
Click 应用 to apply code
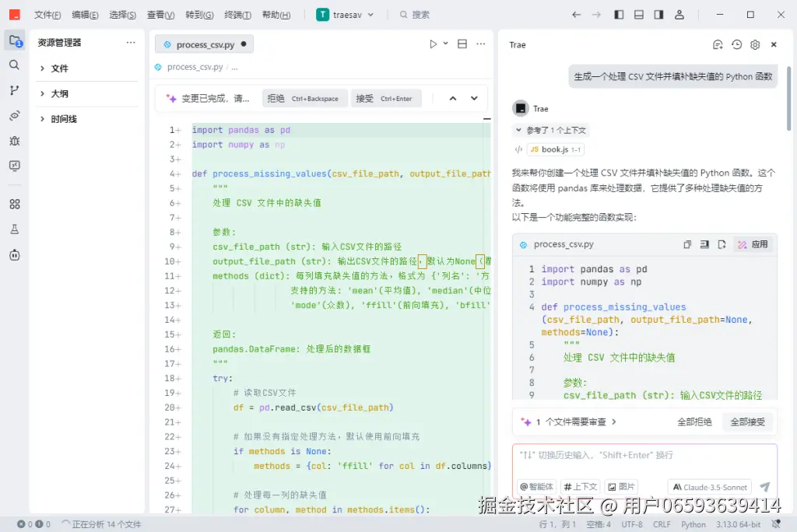pos(753,244)
